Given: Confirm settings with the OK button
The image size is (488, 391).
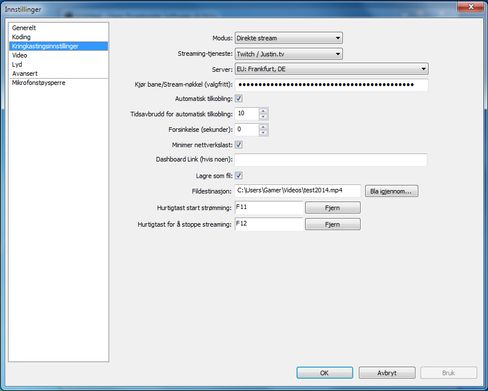Looking at the screenshot, I should tap(324, 373).
